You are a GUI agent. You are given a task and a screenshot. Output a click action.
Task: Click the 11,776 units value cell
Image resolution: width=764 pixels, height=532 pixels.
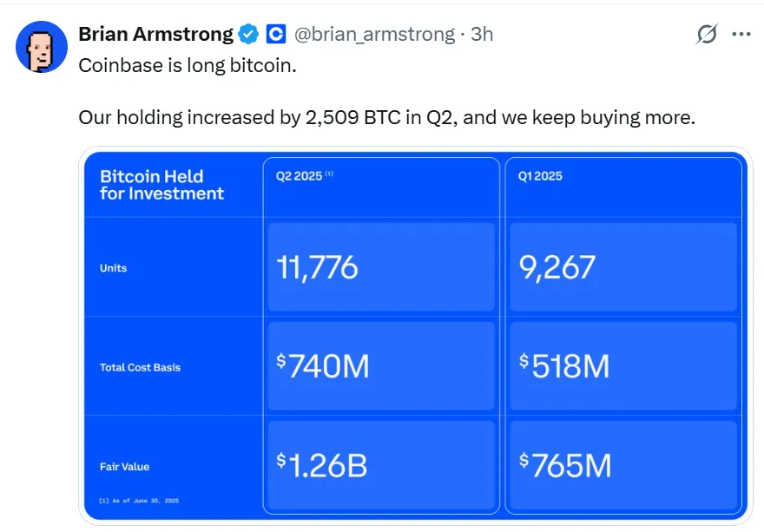pos(381,267)
